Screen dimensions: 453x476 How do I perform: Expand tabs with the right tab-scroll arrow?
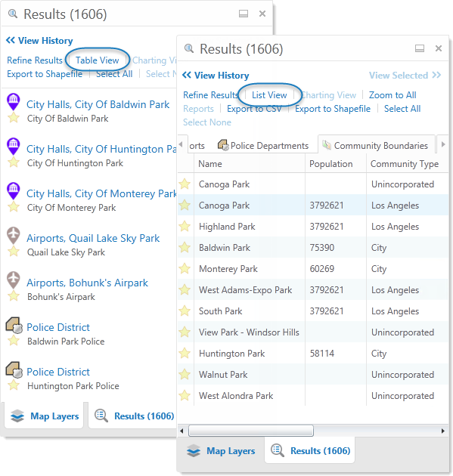(443, 144)
